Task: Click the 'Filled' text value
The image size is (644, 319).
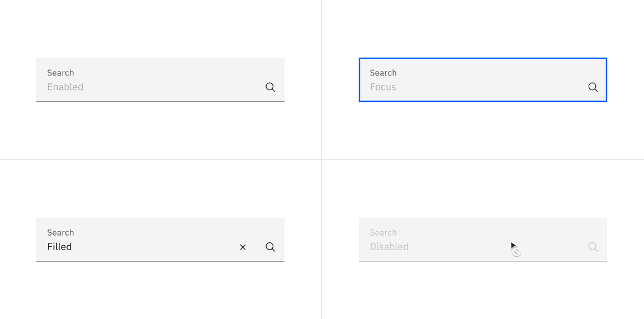Action: [x=59, y=247]
